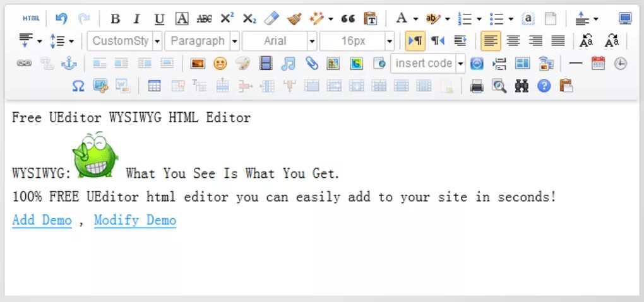The width and height of the screenshot is (644, 302).
Task: Toggle underline formatting
Action: 159,18
